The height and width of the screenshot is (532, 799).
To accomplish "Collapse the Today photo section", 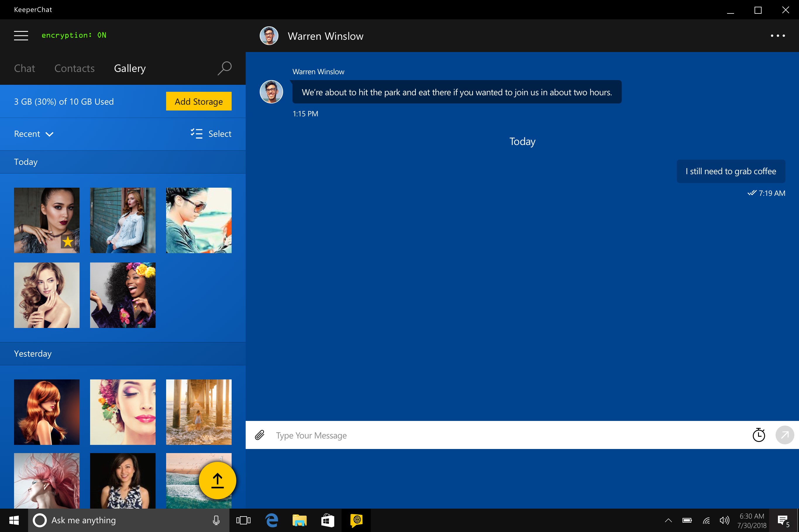I will point(25,162).
